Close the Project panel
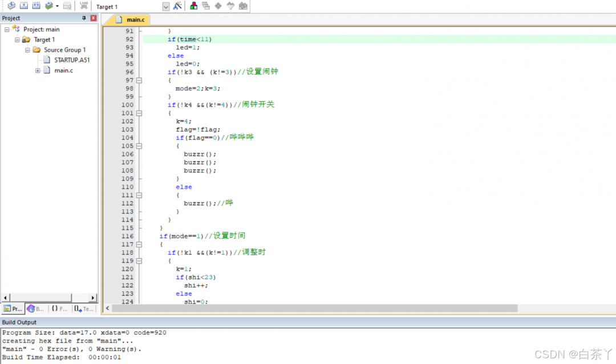 (94, 18)
